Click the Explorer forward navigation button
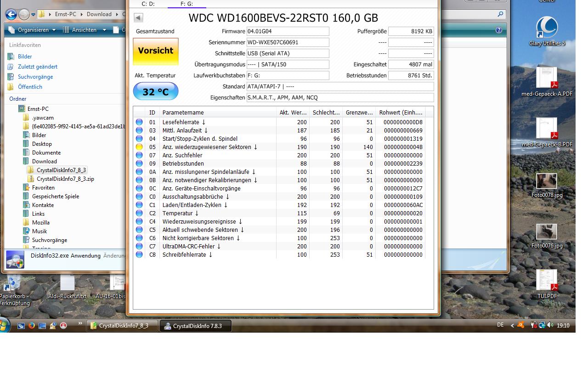The height and width of the screenshot is (368, 588). (24, 14)
